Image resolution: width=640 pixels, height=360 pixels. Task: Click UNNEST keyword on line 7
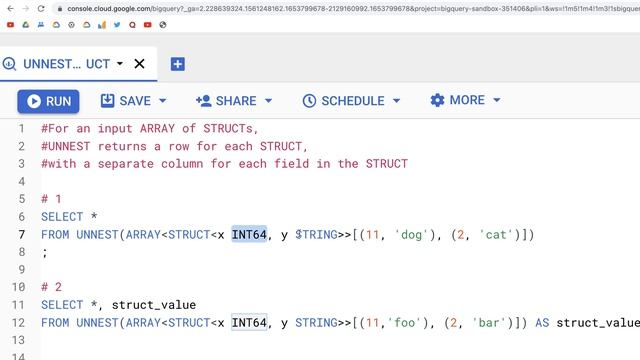[97, 235]
